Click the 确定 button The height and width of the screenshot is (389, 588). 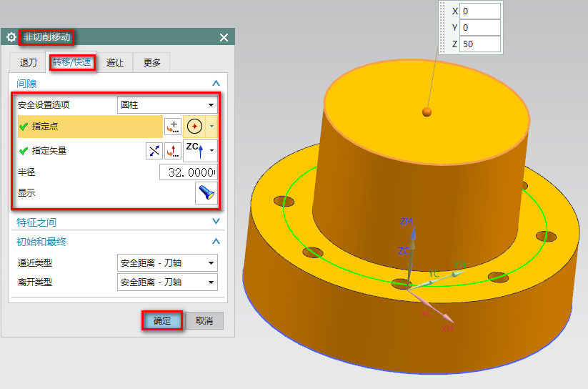[x=162, y=321]
